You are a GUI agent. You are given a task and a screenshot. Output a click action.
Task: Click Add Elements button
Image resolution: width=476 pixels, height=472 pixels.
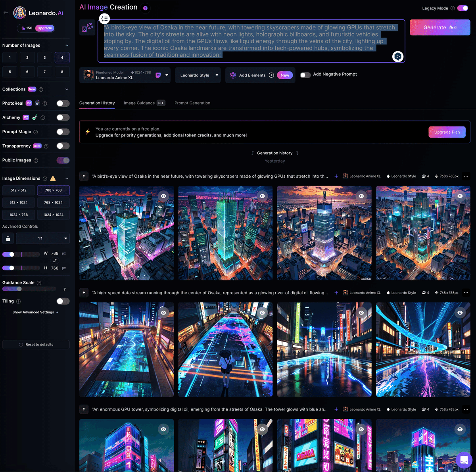click(260, 75)
